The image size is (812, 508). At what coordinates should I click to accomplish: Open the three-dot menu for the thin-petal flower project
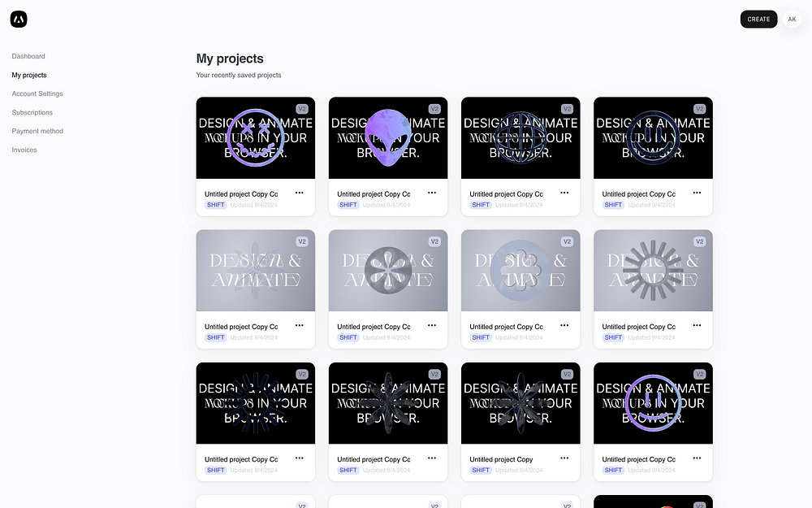300,326
